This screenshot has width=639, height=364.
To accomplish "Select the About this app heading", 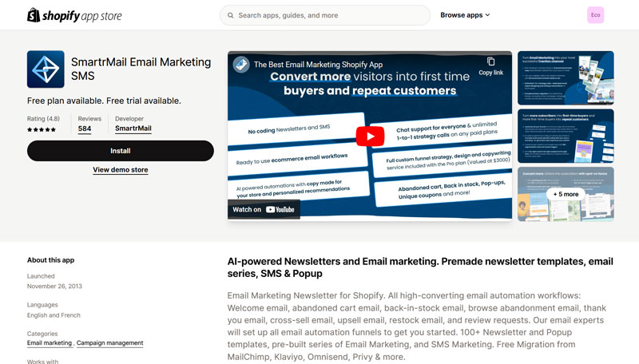I will click(50, 259).
